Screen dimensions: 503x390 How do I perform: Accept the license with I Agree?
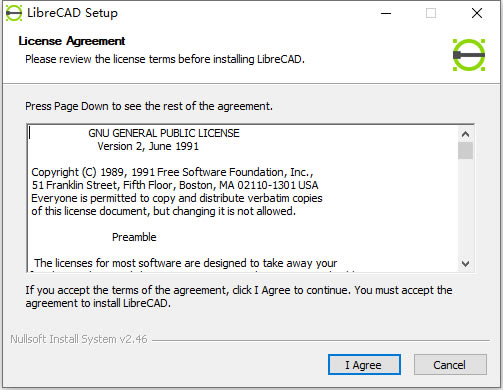pos(364,365)
